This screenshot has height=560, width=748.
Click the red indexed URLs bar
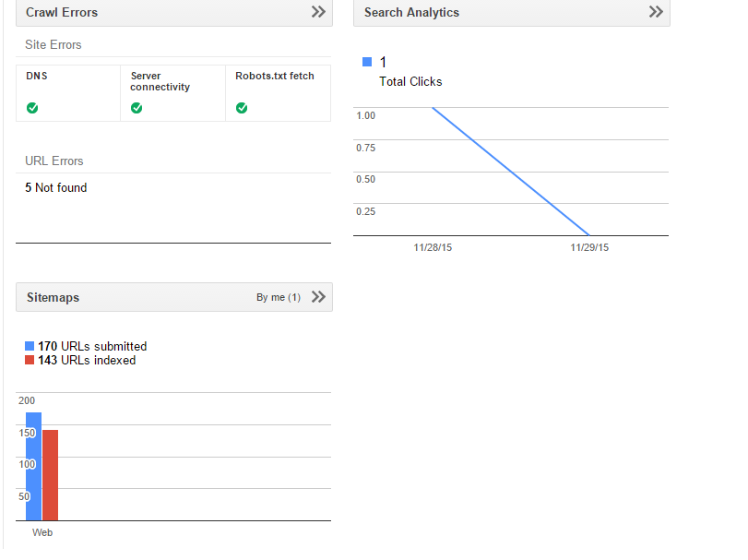(x=50, y=475)
